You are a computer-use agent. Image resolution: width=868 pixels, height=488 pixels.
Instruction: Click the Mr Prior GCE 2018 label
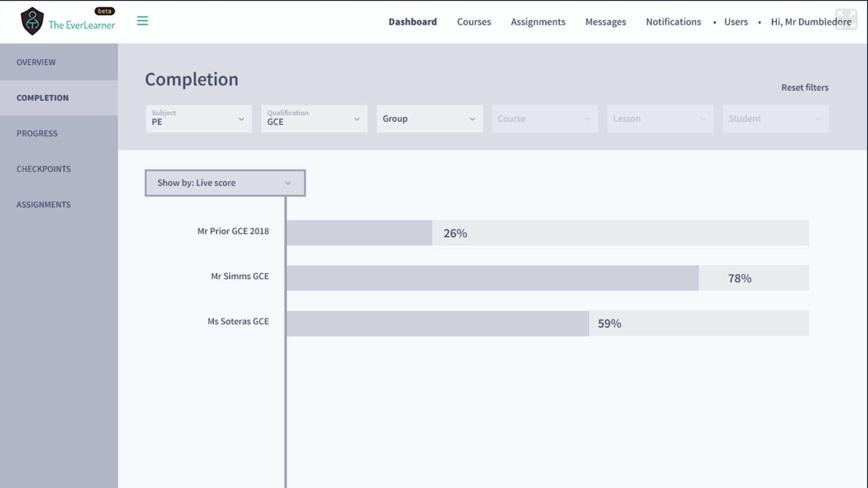pyautogui.click(x=233, y=231)
